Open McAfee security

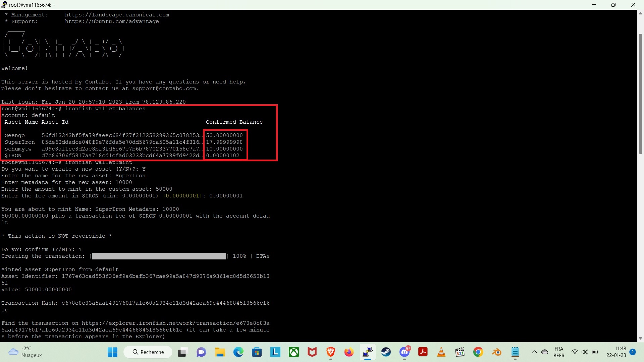312,352
